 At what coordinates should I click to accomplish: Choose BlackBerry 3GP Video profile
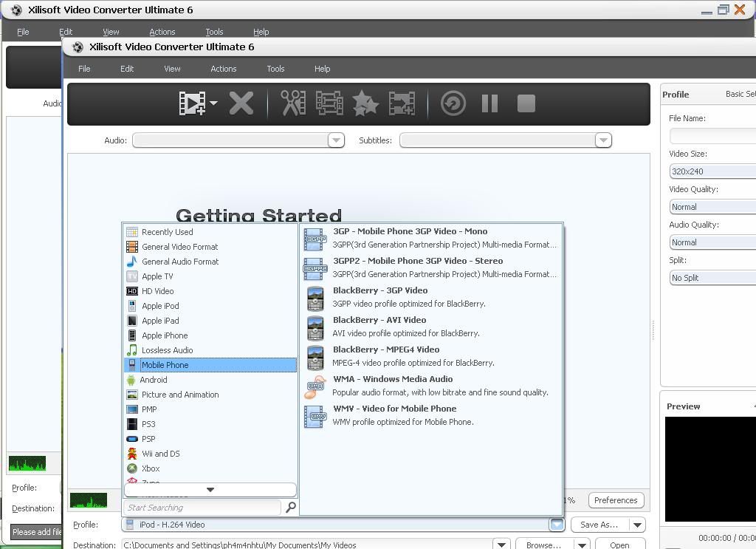pyautogui.click(x=431, y=297)
